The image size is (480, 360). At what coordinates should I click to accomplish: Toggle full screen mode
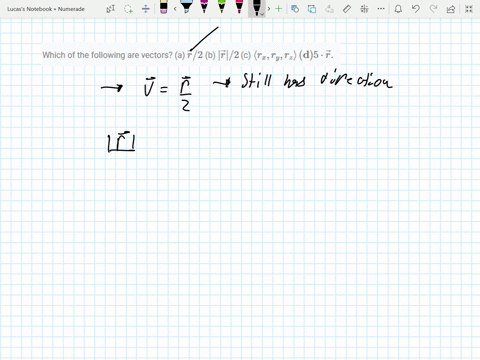tap(469, 9)
